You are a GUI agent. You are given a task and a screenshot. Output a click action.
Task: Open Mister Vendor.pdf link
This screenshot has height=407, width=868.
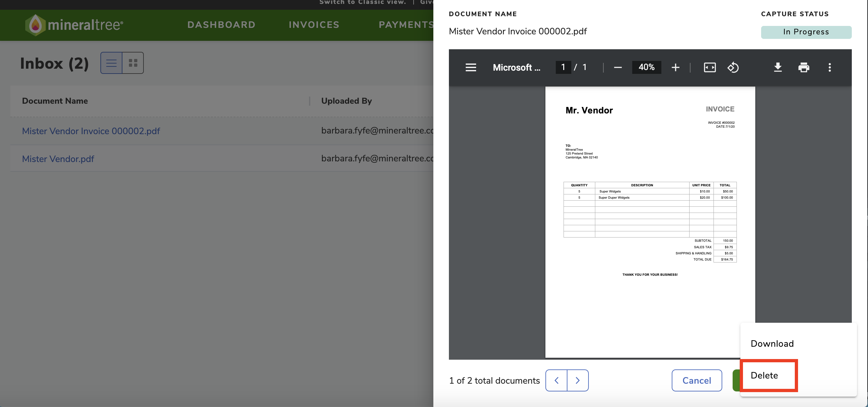coord(58,159)
